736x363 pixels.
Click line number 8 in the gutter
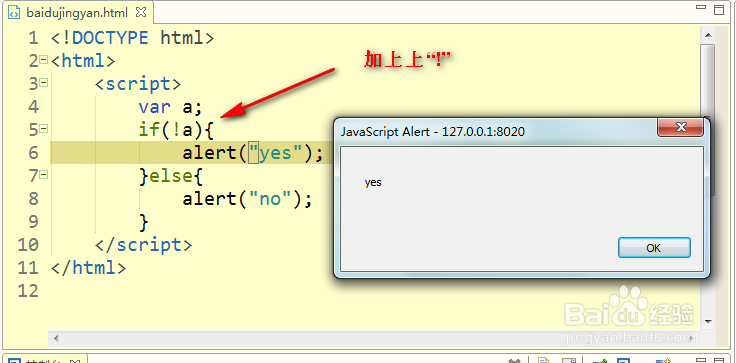point(33,199)
